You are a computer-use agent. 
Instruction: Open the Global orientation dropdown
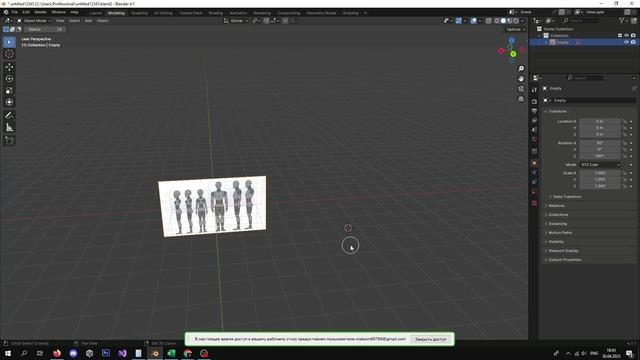236,21
